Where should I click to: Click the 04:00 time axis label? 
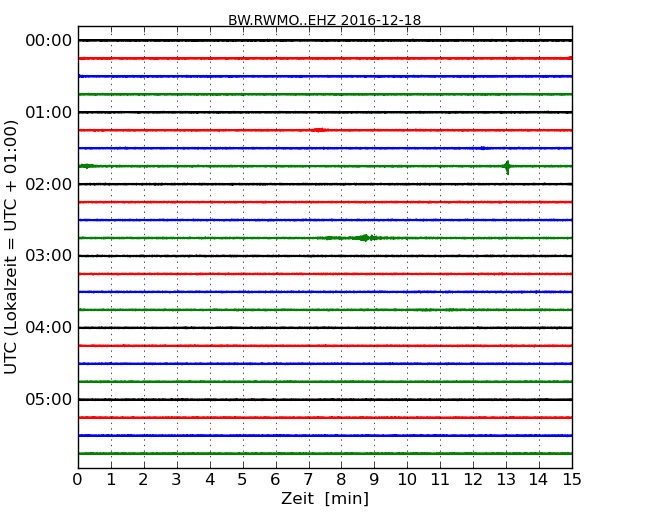(x=49, y=328)
